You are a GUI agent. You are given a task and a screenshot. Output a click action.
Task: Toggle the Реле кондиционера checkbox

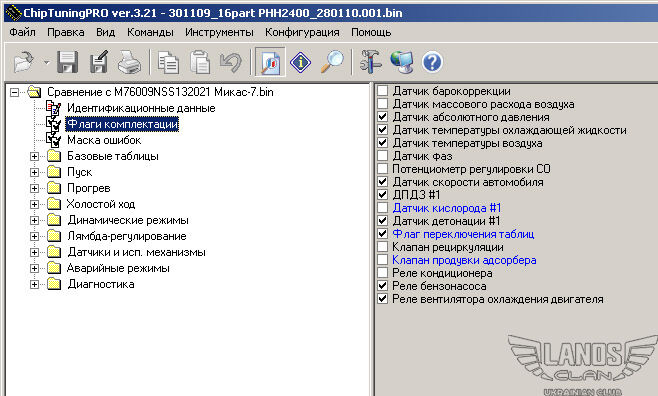pos(382,273)
